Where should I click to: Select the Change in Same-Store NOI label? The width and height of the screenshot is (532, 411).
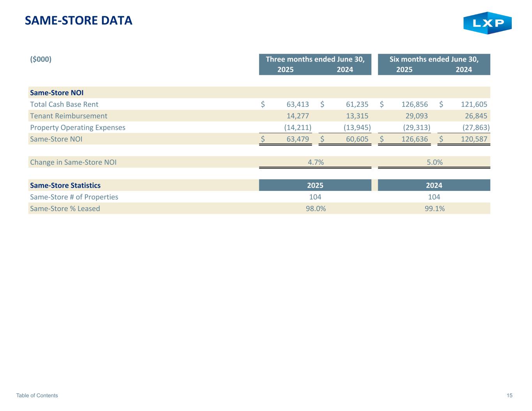pyautogui.click(x=73, y=162)
